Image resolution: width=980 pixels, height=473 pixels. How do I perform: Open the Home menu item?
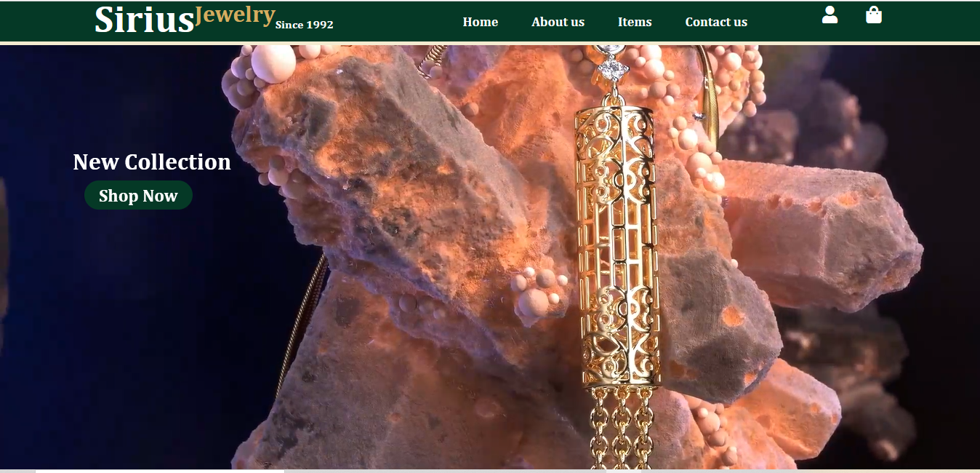point(480,22)
